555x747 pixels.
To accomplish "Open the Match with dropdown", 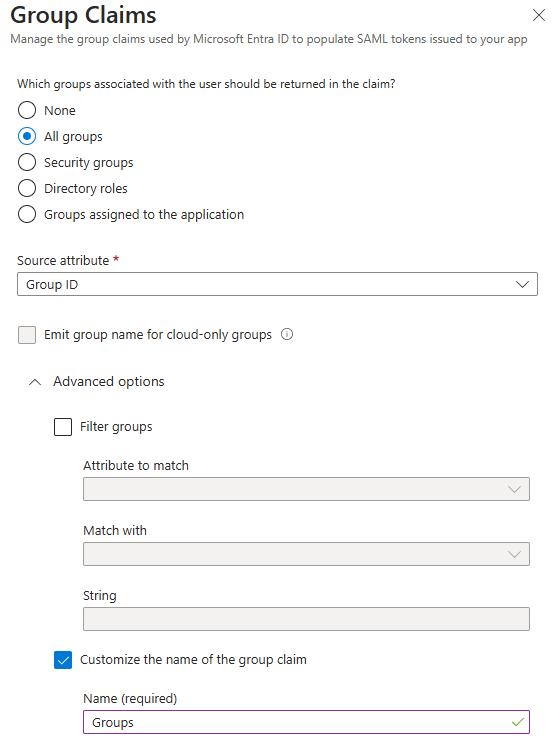I will pyautogui.click(x=306, y=554).
